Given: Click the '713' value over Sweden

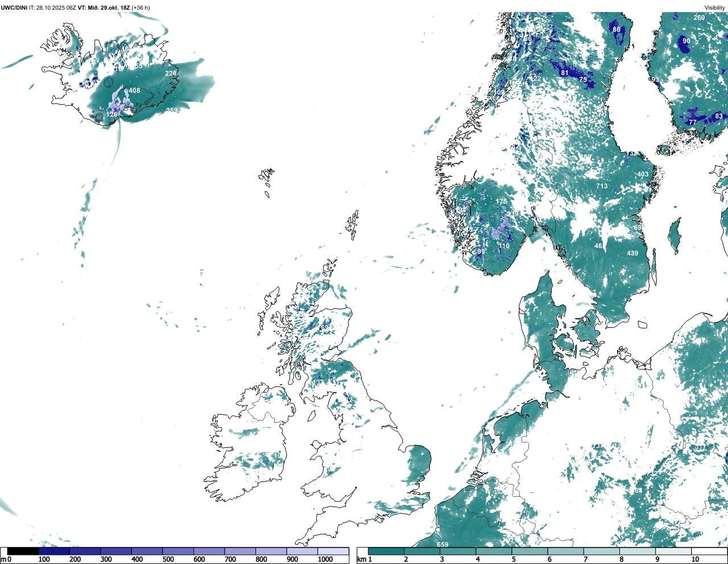Looking at the screenshot, I should pos(602,186).
